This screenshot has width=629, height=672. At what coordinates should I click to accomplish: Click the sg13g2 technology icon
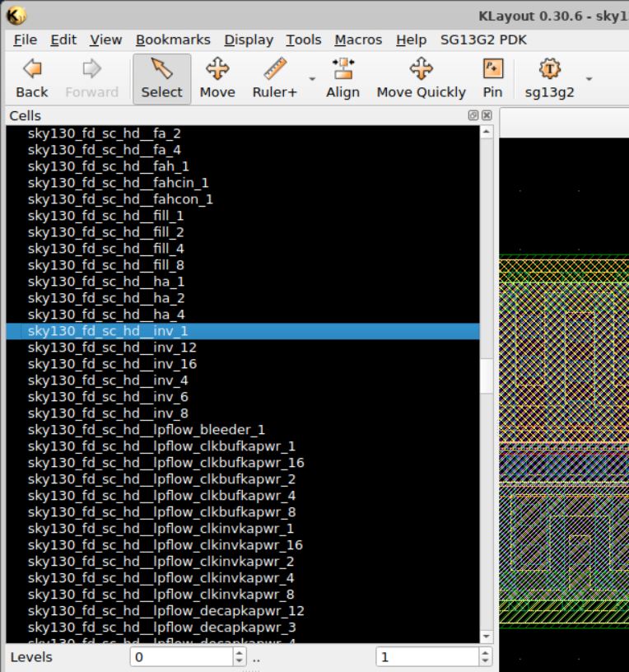549,69
